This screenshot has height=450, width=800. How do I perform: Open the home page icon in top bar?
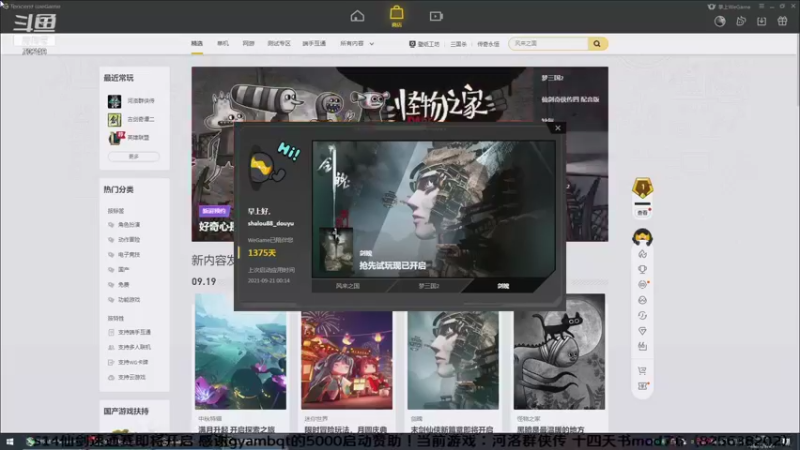click(357, 16)
